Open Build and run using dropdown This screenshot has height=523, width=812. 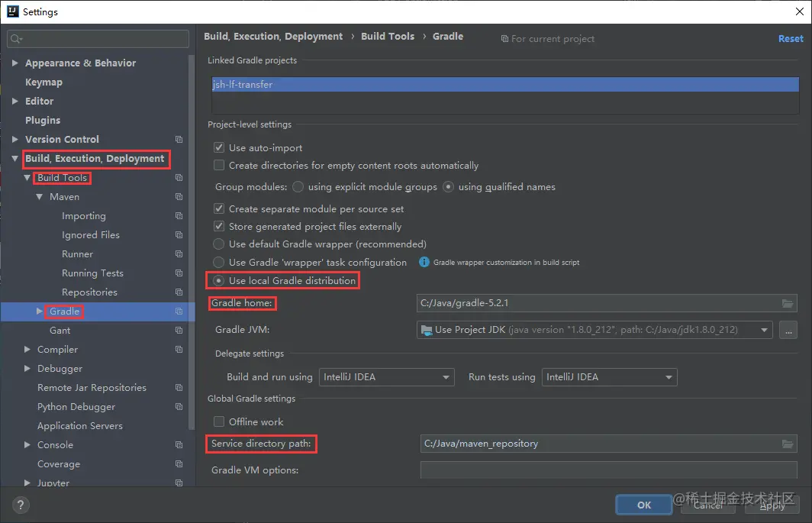pyautogui.click(x=387, y=377)
